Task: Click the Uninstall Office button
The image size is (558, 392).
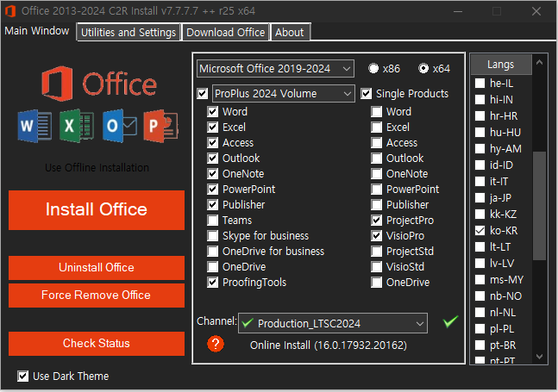Action: point(97,268)
